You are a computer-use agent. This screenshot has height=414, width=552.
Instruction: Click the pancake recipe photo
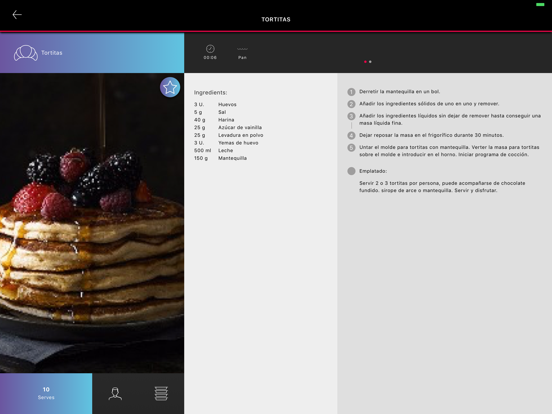pos(92,223)
